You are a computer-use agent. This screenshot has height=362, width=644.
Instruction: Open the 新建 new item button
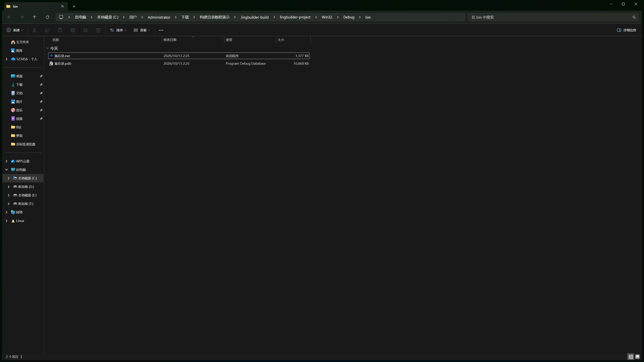click(x=15, y=30)
